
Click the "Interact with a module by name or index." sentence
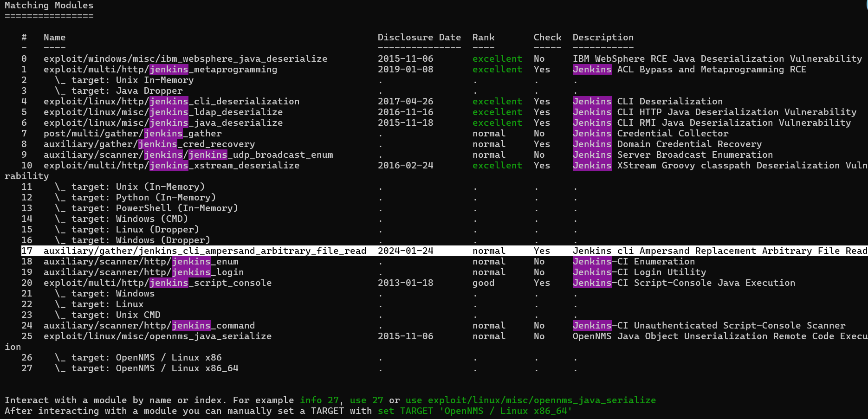(x=116, y=400)
